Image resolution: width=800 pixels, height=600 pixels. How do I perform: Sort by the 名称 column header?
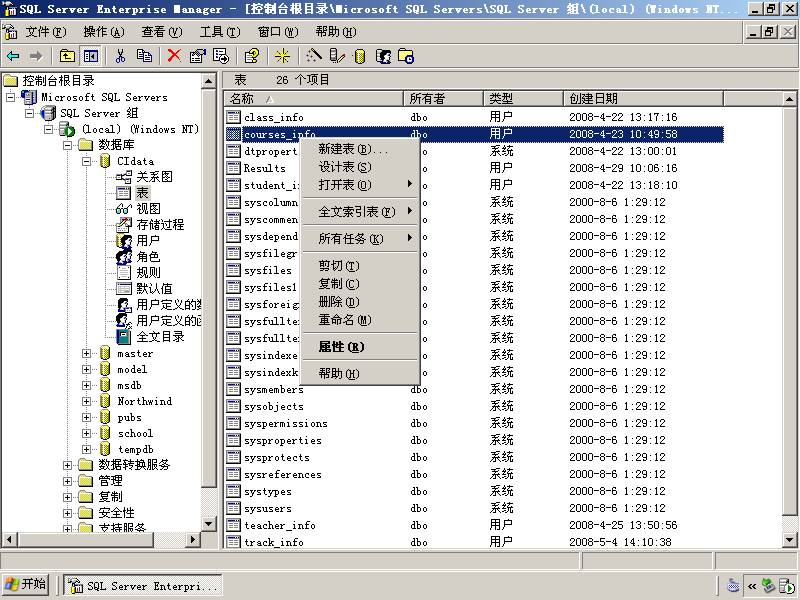point(314,98)
